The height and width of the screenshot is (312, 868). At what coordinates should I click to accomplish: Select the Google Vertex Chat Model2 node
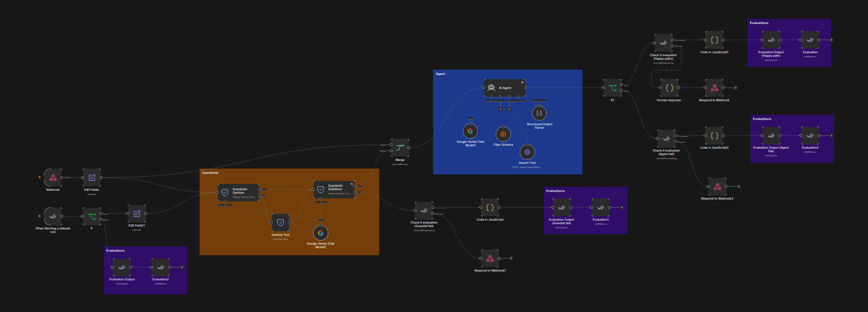coord(320,232)
